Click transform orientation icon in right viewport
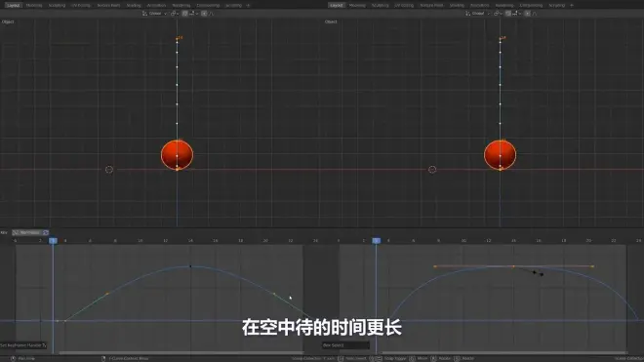Screen dimensions: 644x362 pos(467,14)
